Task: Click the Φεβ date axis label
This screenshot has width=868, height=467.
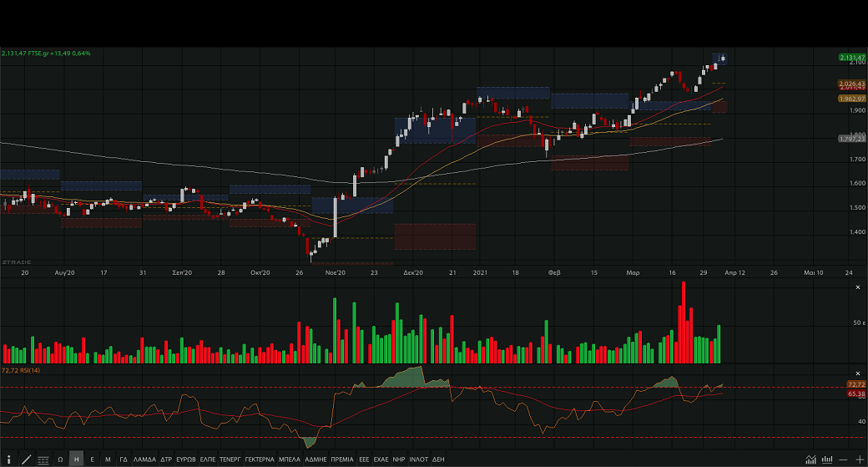Action: pyautogui.click(x=554, y=272)
